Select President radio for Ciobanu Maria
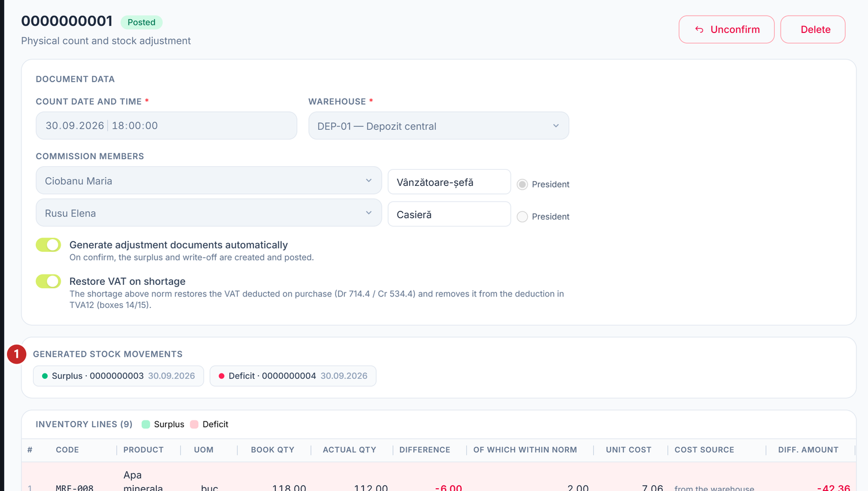Screen dimensions: 868x491 (523, 184)
